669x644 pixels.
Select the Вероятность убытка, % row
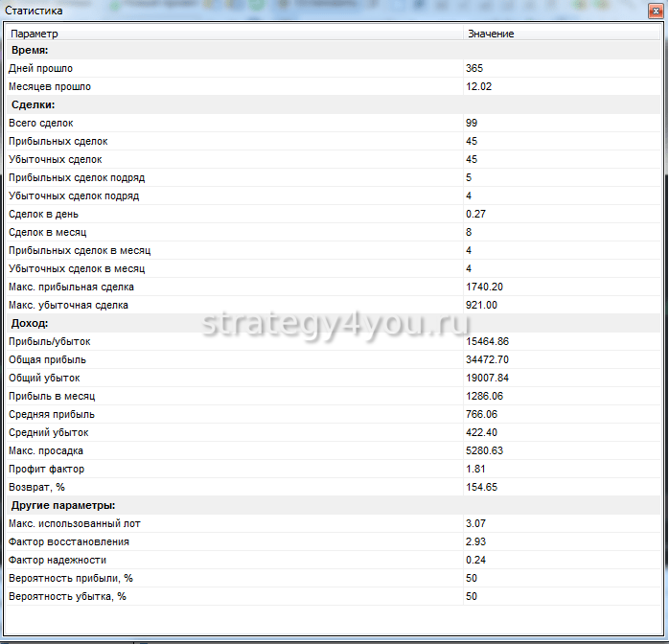pos(67,596)
